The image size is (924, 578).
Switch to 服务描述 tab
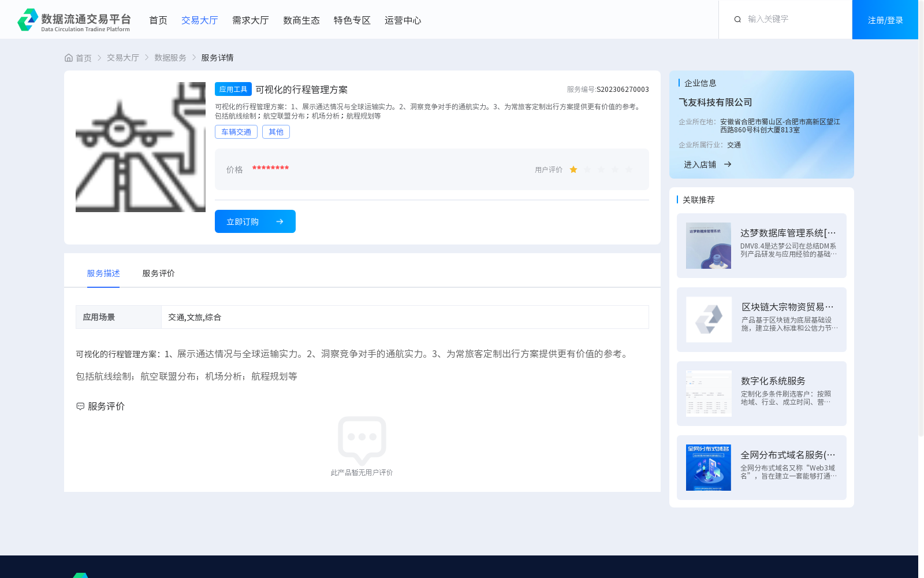[103, 273]
